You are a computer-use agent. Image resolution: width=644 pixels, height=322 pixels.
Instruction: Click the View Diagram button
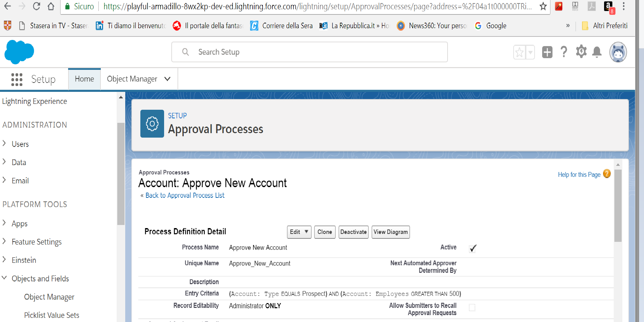pyautogui.click(x=391, y=232)
